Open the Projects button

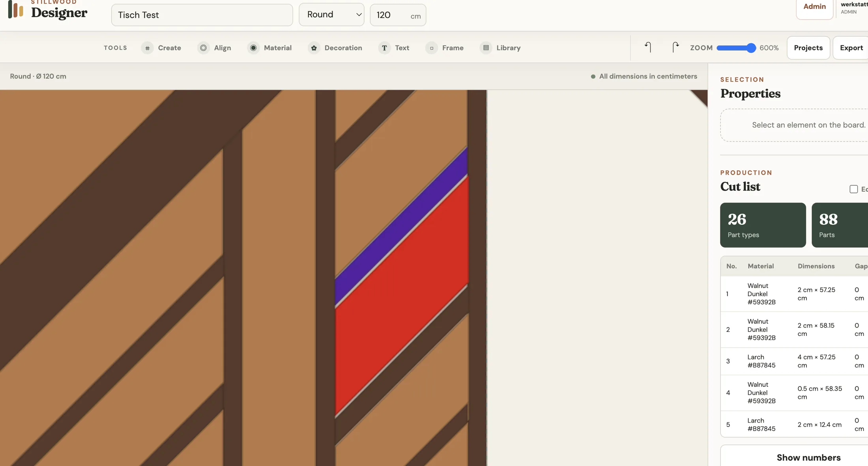tap(808, 48)
